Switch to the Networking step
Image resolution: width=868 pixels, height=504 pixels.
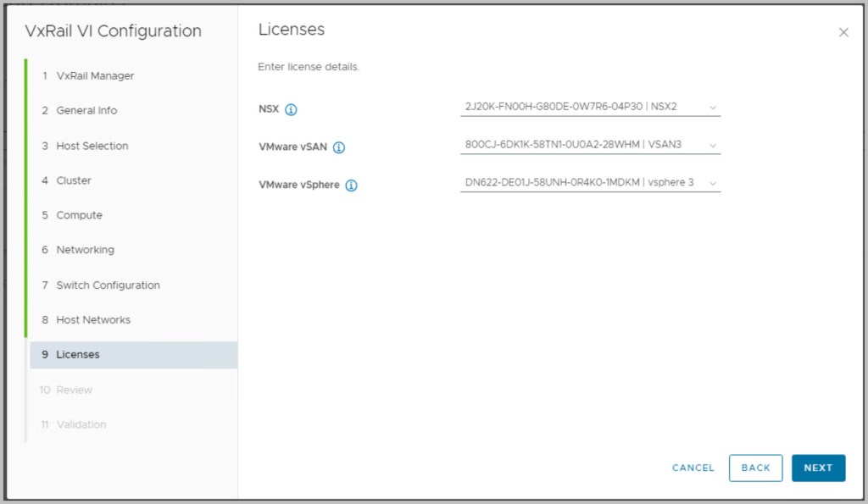coord(85,250)
